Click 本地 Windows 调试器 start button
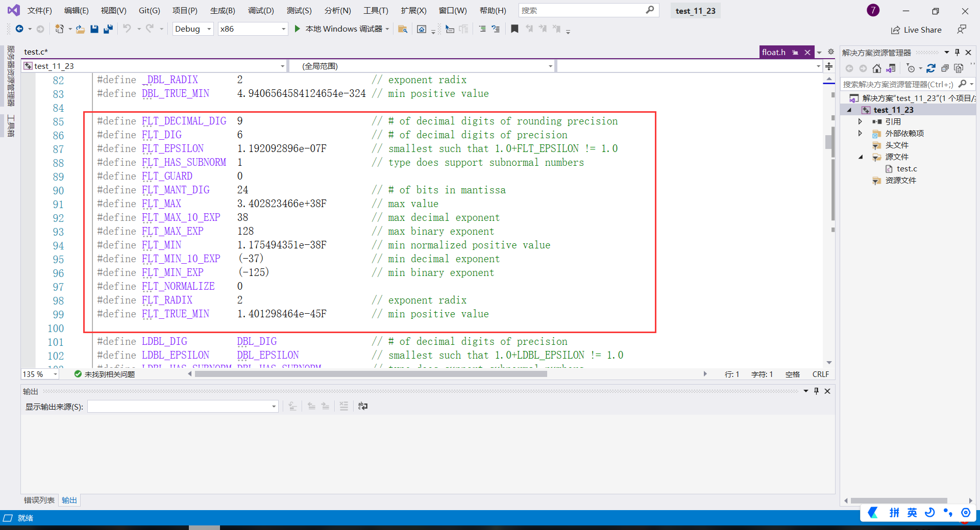This screenshot has height=530, width=980. pyautogui.click(x=341, y=29)
